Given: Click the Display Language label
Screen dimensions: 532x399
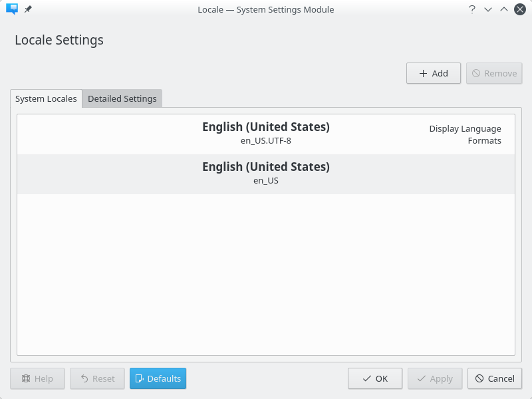Looking at the screenshot, I should (x=465, y=128).
